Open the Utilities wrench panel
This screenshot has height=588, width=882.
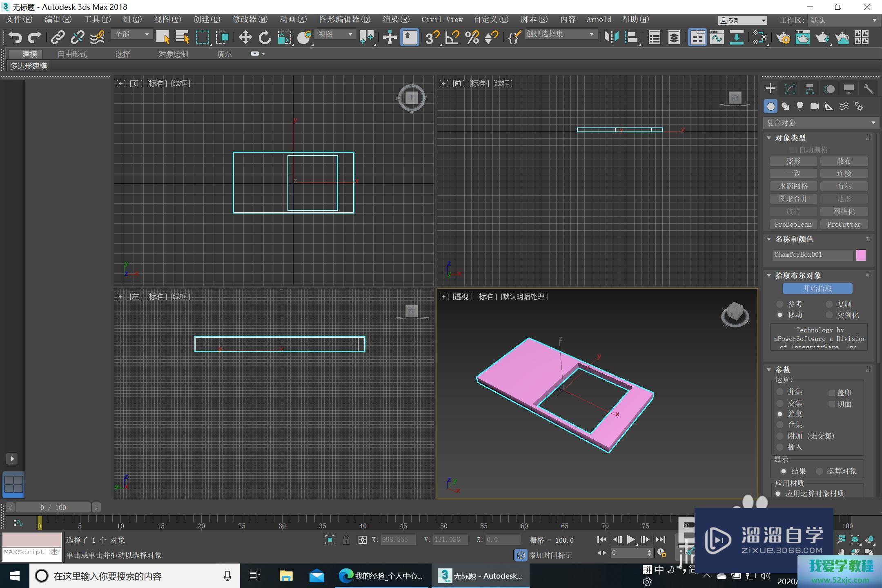868,89
